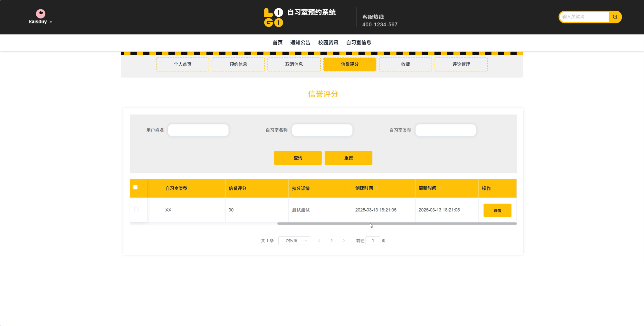This screenshot has width=644, height=326.
Task: Open 通知公告 in navigation menu
Action: click(300, 42)
